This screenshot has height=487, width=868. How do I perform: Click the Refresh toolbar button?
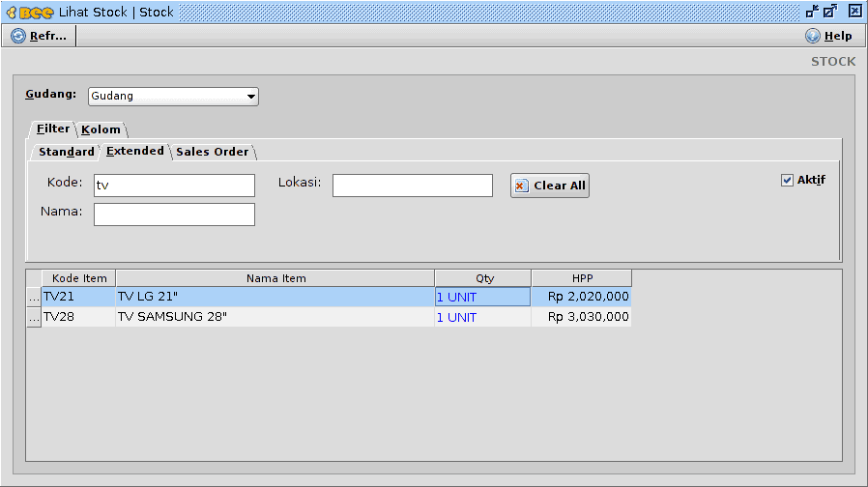pos(40,36)
